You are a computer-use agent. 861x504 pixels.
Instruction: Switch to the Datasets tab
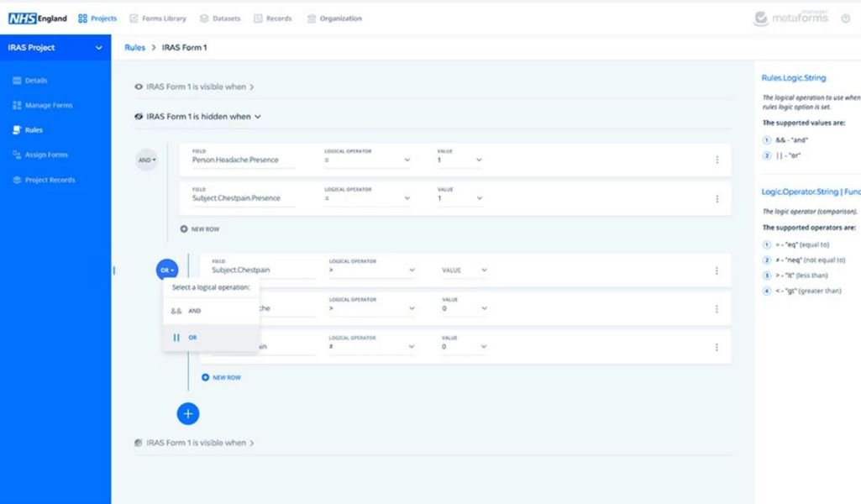(220, 18)
